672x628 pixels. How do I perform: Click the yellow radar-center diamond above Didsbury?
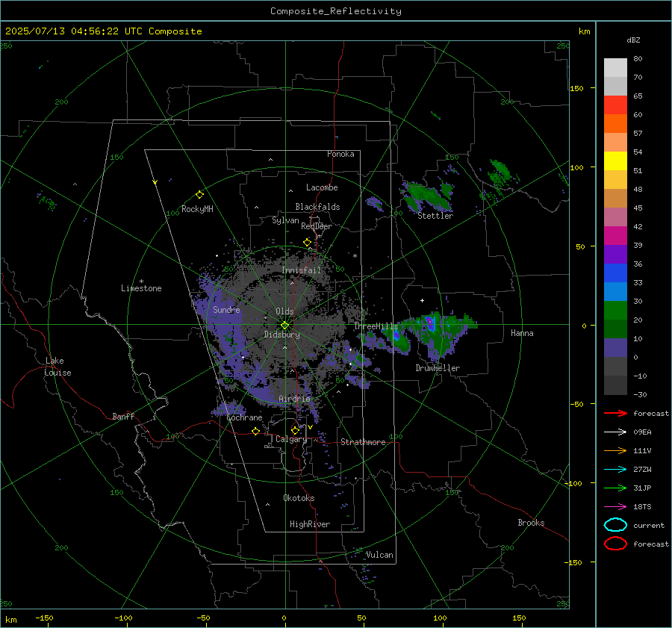point(284,326)
